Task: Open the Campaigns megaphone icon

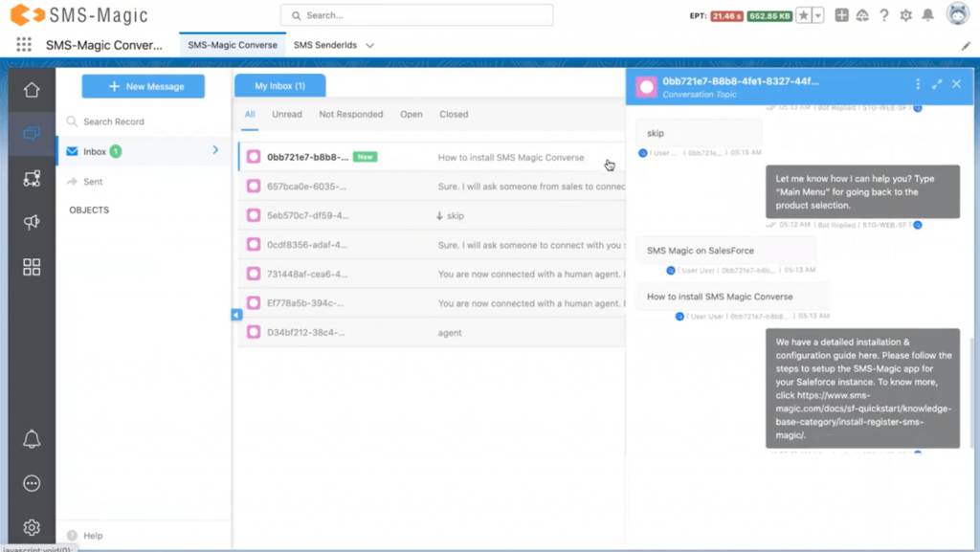Action: coord(32,222)
